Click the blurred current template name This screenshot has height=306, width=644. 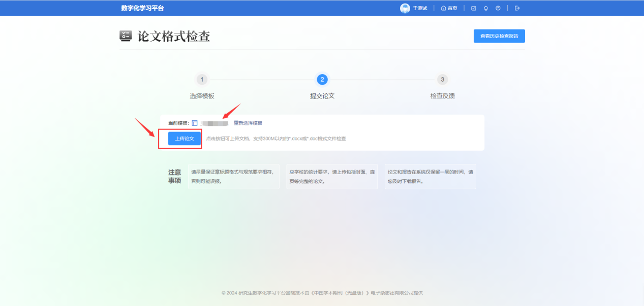(x=214, y=123)
